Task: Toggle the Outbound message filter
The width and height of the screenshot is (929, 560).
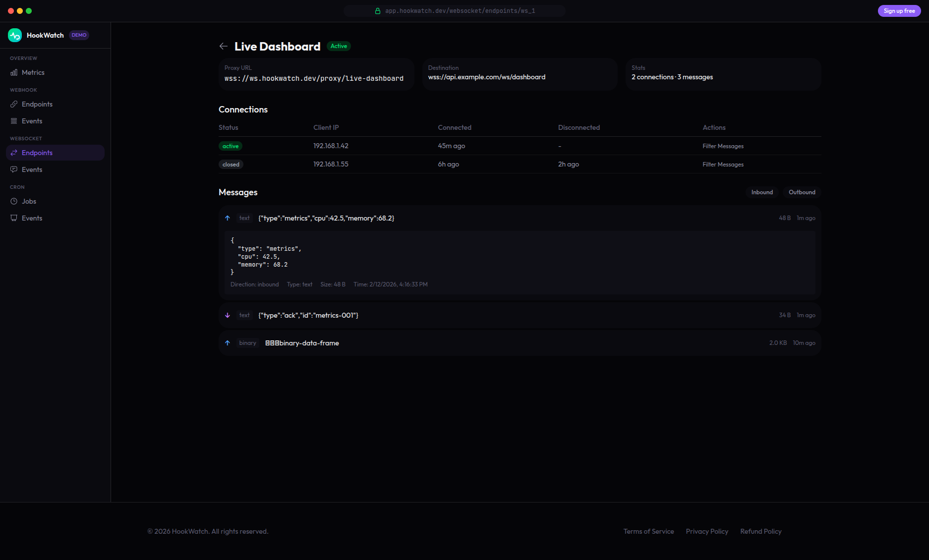Action: (x=802, y=192)
